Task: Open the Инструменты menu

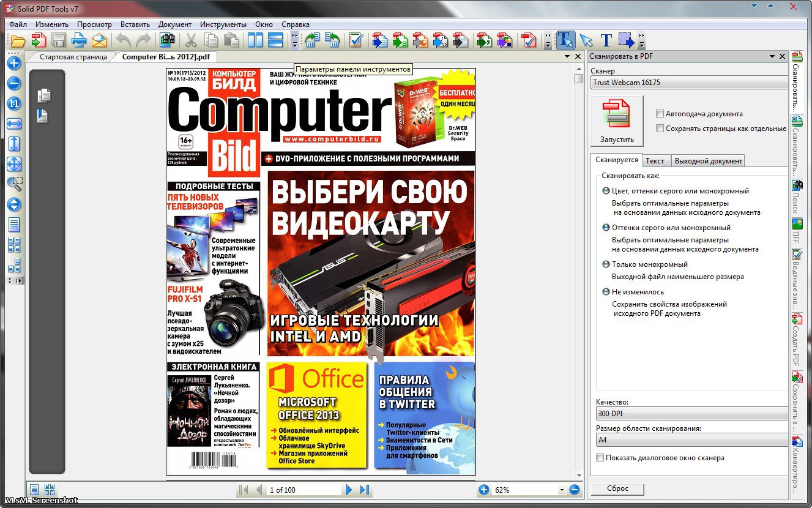Action: click(223, 24)
